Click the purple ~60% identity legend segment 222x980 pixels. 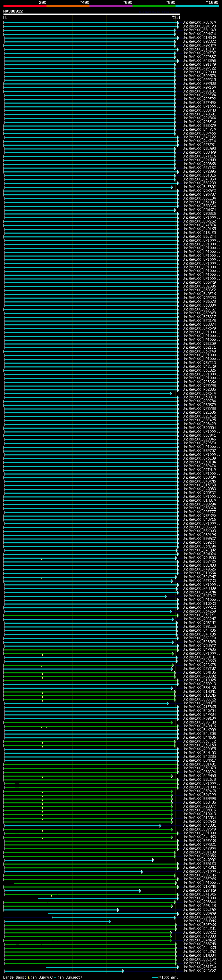click(111, 6)
